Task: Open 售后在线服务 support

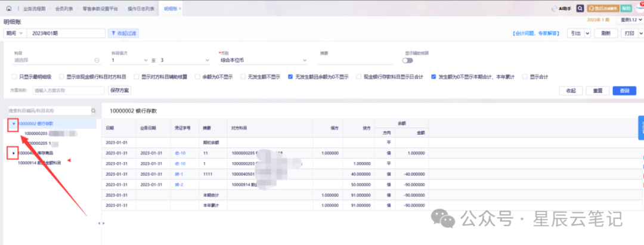Action: tap(603, 8)
